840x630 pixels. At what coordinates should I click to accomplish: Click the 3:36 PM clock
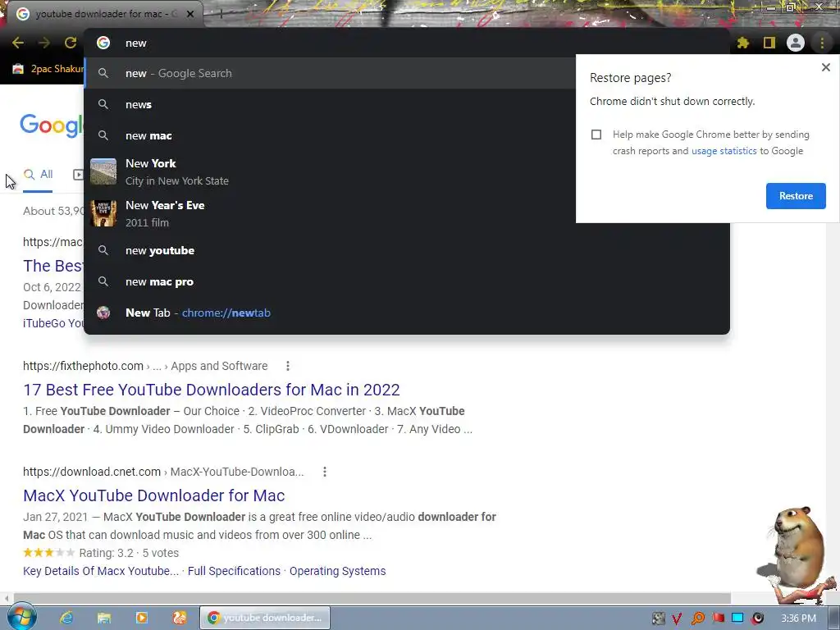click(798, 619)
